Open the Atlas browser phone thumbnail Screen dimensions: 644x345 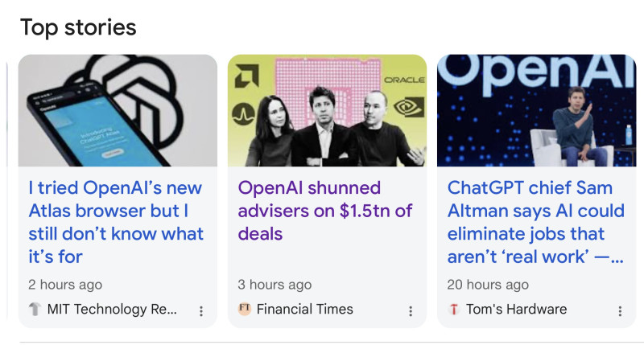(x=118, y=110)
